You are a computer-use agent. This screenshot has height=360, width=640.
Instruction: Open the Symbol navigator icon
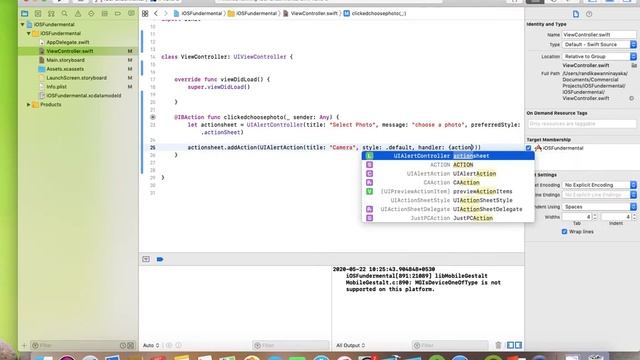51,13
